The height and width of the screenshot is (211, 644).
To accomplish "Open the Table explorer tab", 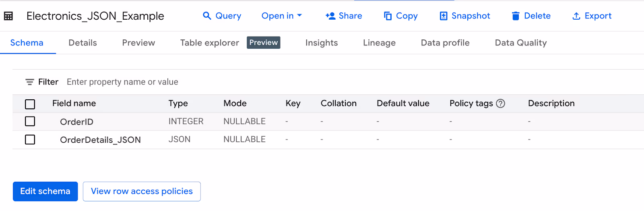I will click(209, 43).
